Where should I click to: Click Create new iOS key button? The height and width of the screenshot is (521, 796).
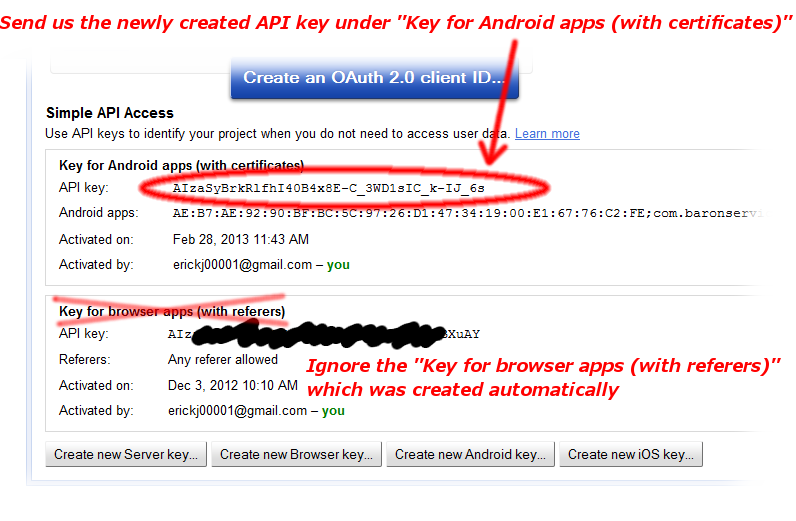(x=631, y=454)
